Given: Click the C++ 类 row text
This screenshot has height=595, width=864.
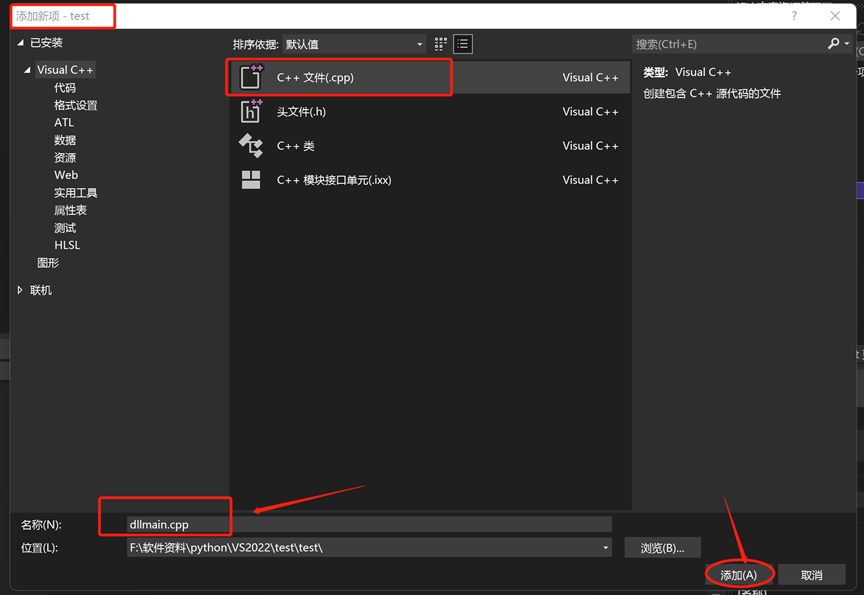Looking at the screenshot, I should pos(295,146).
